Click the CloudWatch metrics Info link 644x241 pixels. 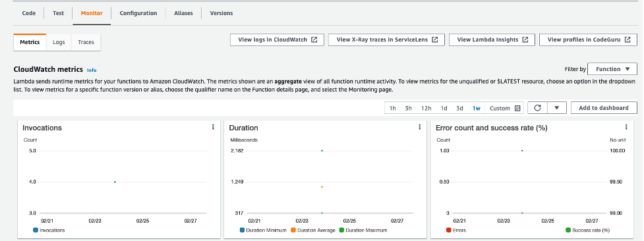click(92, 70)
